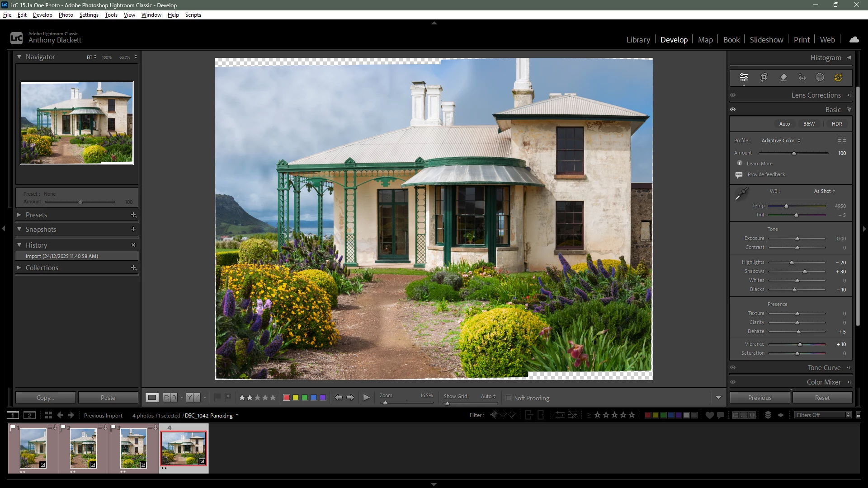Switch to the Library module
Image resolution: width=868 pixels, height=488 pixels.
click(x=638, y=40)
